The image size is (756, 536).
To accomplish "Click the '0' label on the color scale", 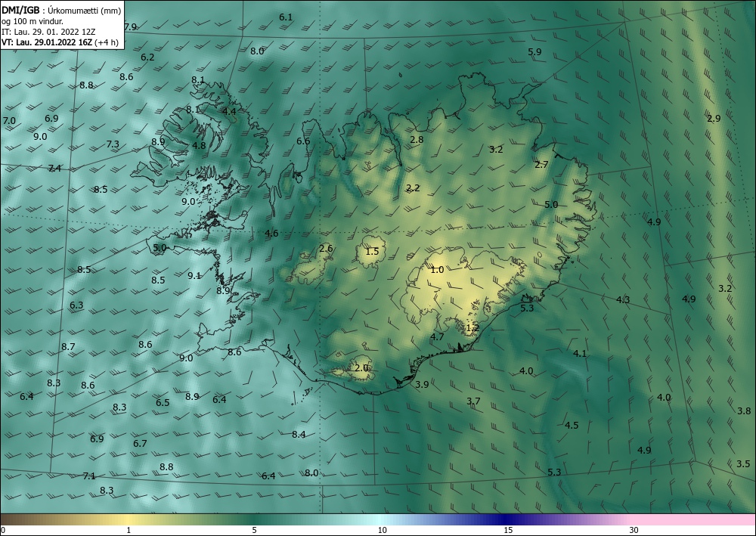I will point(3,531).
